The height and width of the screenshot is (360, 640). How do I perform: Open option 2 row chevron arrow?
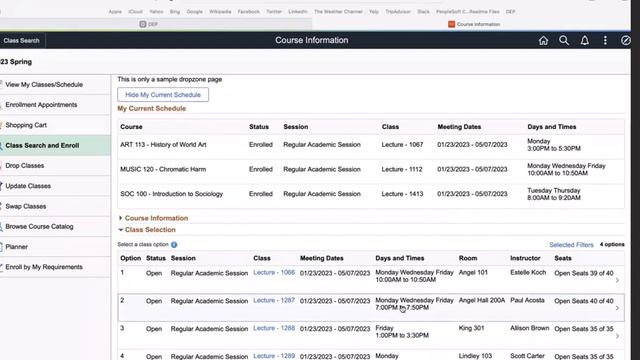[617, 308]
